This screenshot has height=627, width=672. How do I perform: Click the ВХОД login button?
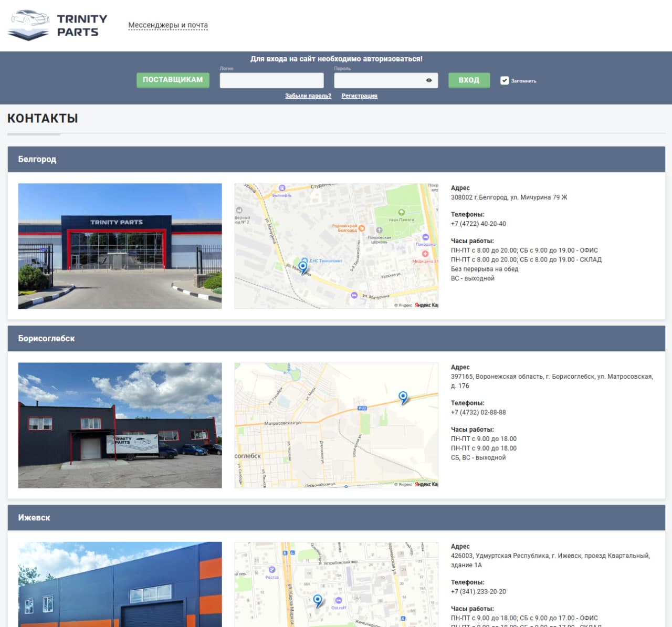469,80
